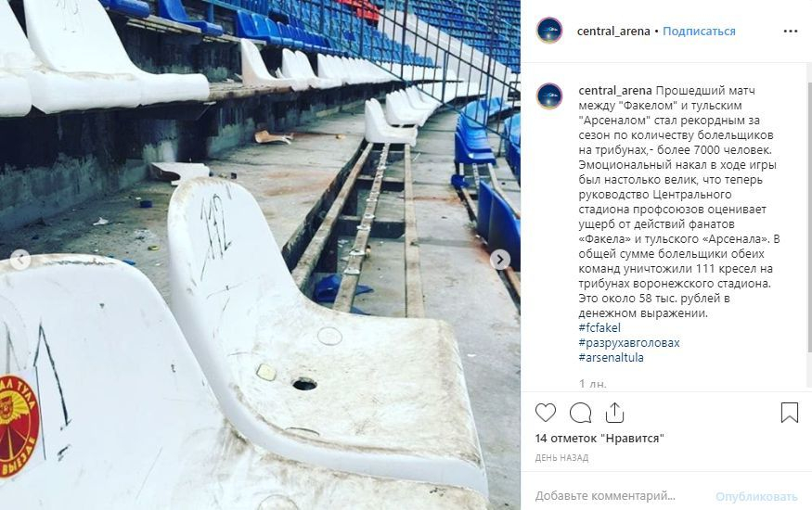Open the #fcfakel hashtag

(x=599, y=327)
